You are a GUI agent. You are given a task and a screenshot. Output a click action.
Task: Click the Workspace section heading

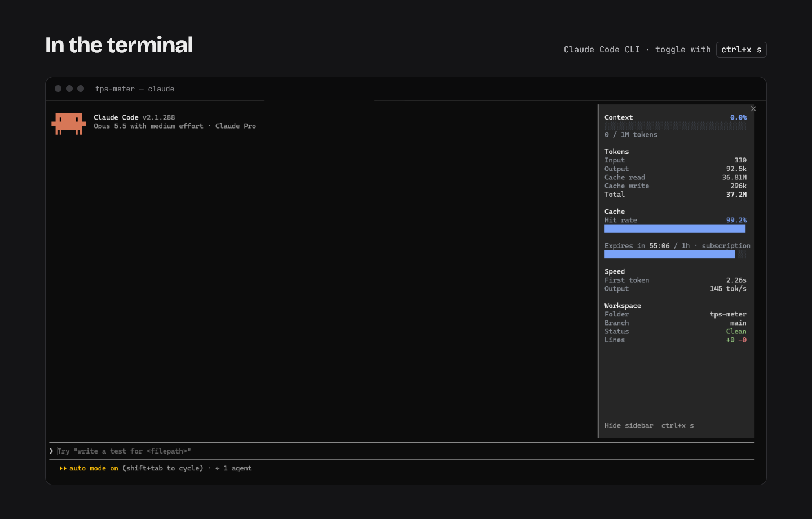click(623, 306)
